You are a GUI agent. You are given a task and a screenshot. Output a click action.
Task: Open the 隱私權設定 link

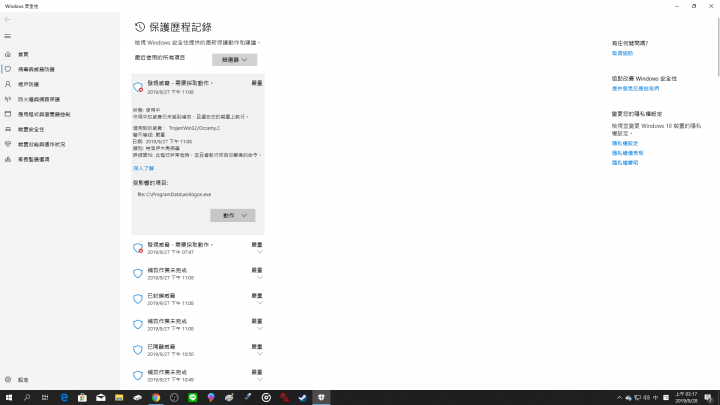tap(624, 143)
